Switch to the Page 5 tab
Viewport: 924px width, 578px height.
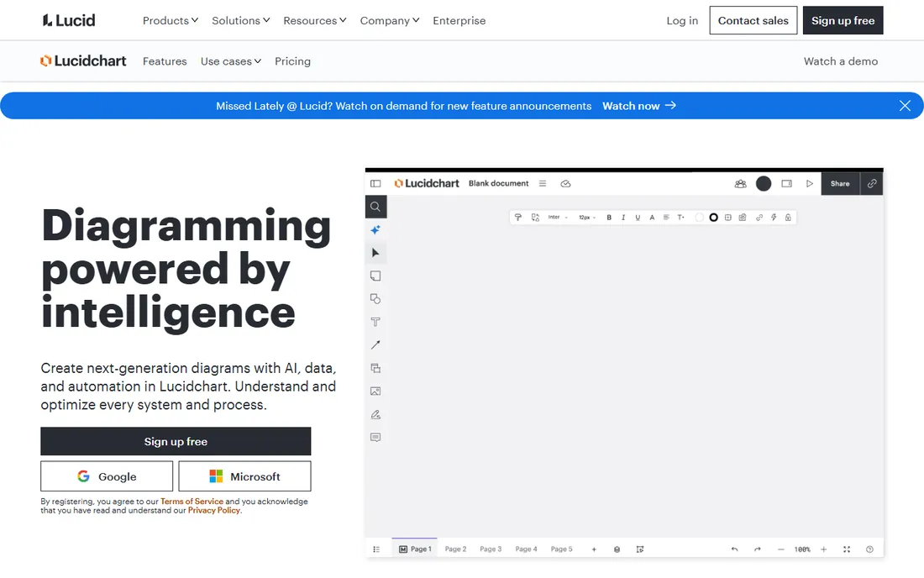click(562, 549)
